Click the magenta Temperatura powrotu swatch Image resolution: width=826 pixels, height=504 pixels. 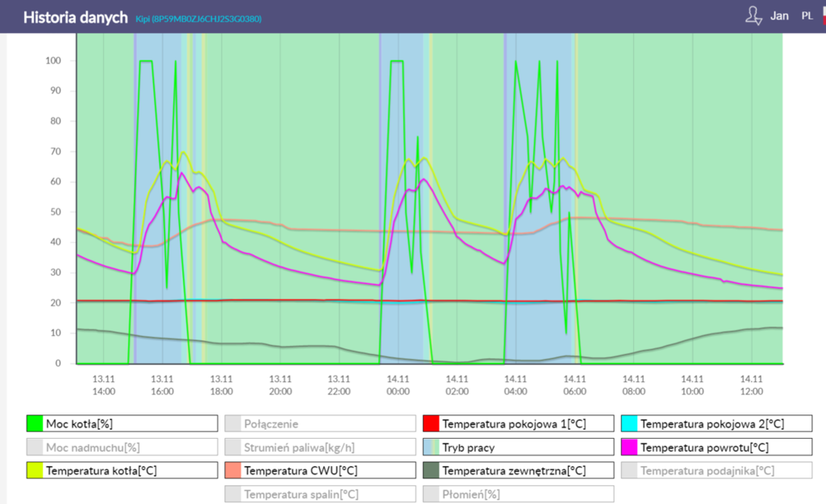(629, 447)
